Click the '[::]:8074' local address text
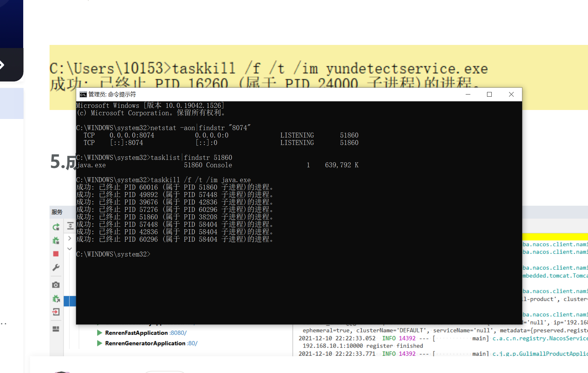 (126, 143)
